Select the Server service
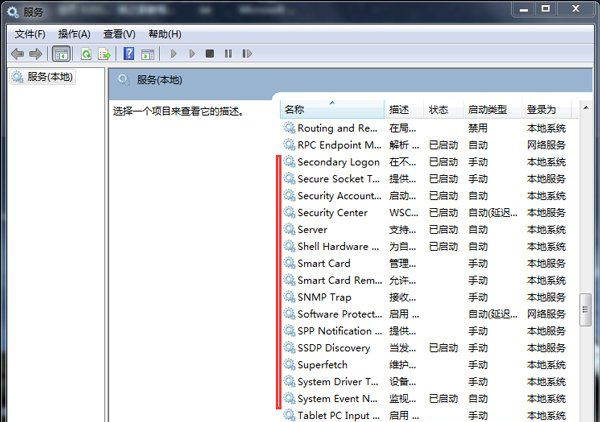600x422 pixels. click(426, 230)
